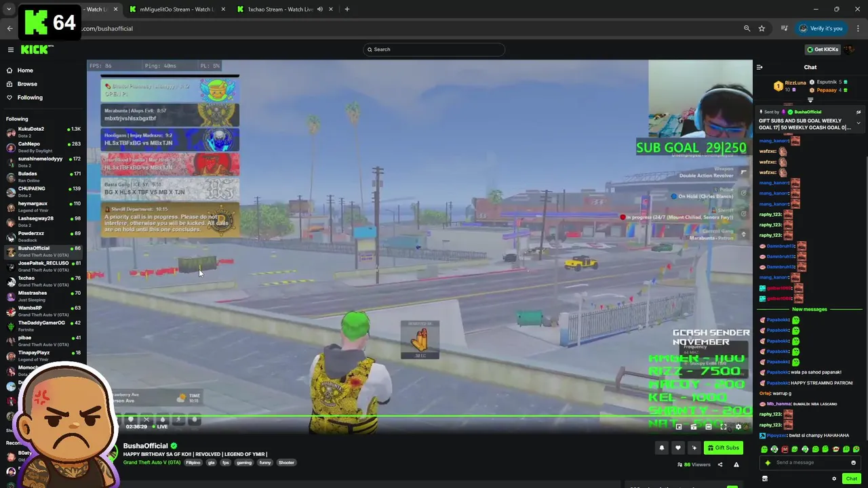Open the chat shop icon
Viewport: 868px width, 488px height.
765,479
